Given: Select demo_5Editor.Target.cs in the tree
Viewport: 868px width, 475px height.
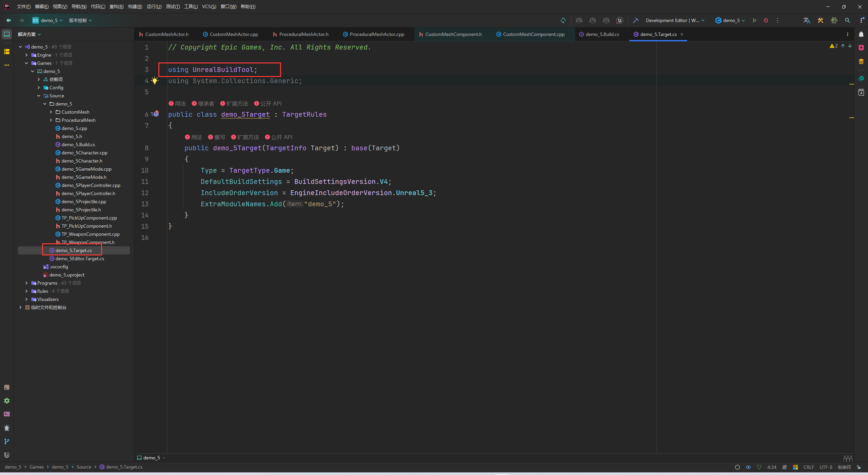Looking at the screenshot, I should click(80, 259).
